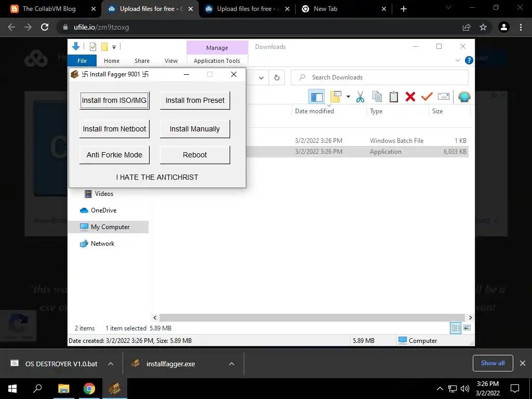Click the Install from ISO/IMG button
Screen dimensions: 532x399
coord(114,100)
